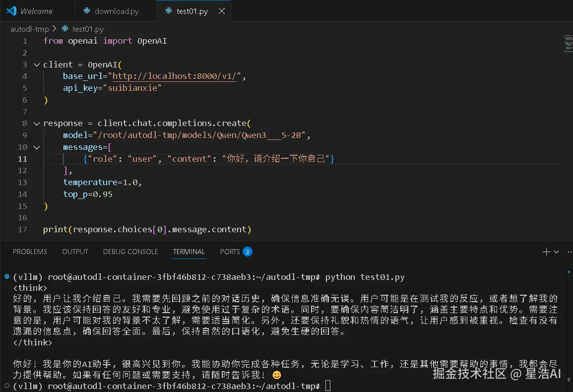The height and width of the screenshot is (392, 573).
Task: Close the test01.py tab
Action: coord(221,11)
